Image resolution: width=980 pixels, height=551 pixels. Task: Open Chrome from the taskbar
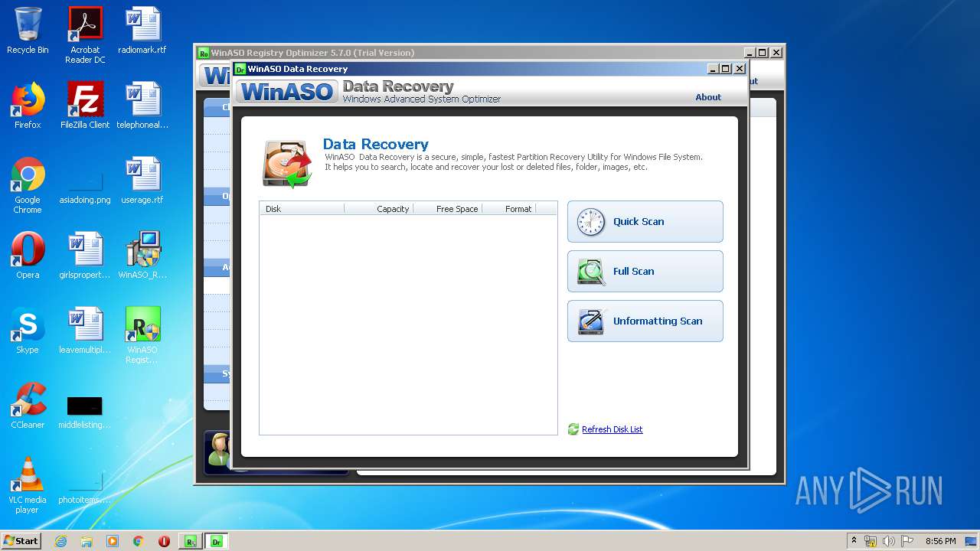point(139,541)
